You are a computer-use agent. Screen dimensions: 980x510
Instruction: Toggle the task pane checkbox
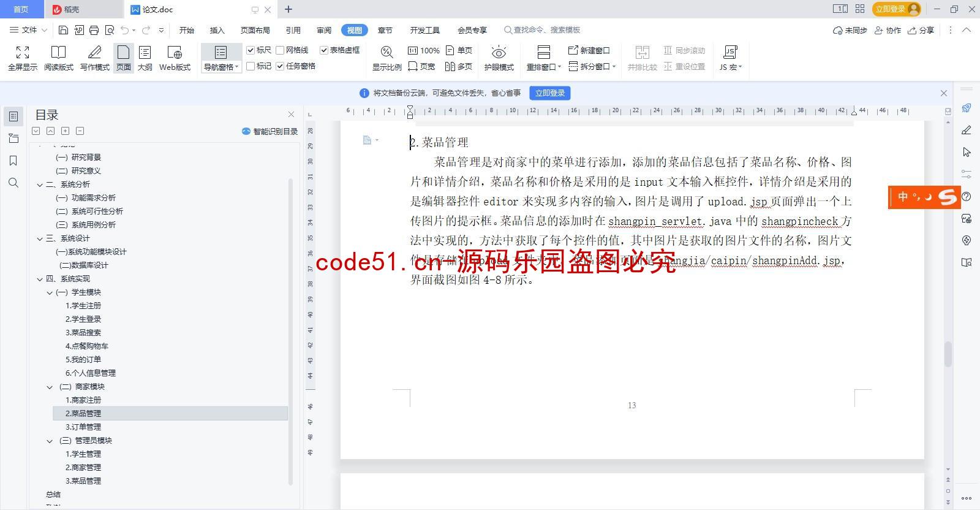(280, 66)
